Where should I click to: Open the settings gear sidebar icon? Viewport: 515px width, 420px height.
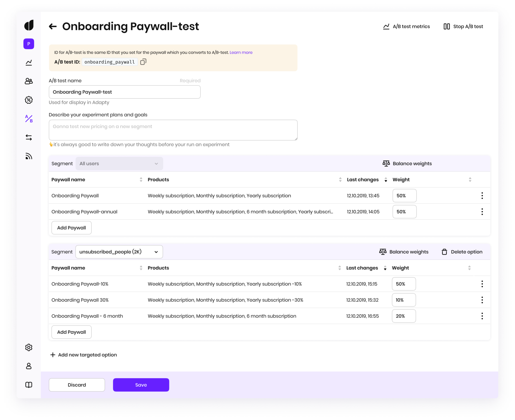tap(29, 347)
